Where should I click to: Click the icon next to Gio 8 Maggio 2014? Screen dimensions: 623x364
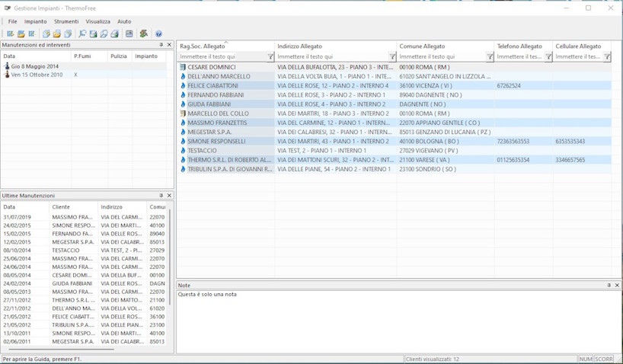click(7, 66)
